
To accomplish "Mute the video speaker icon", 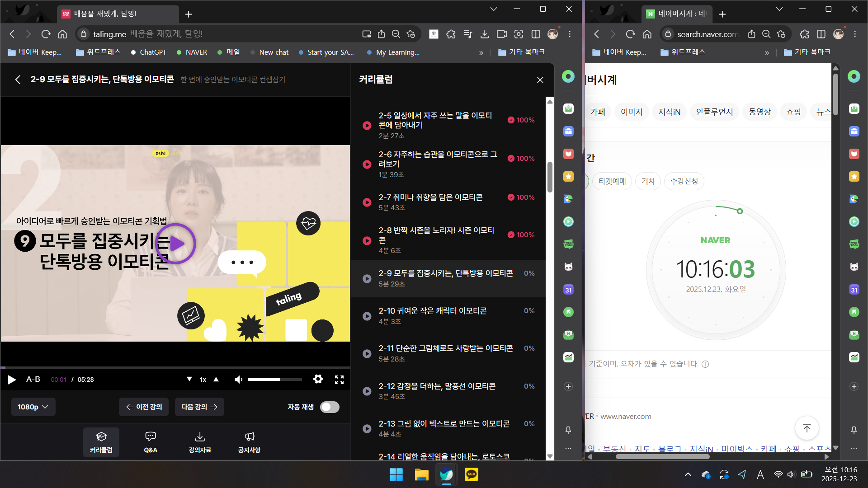I will pos(238,380).
